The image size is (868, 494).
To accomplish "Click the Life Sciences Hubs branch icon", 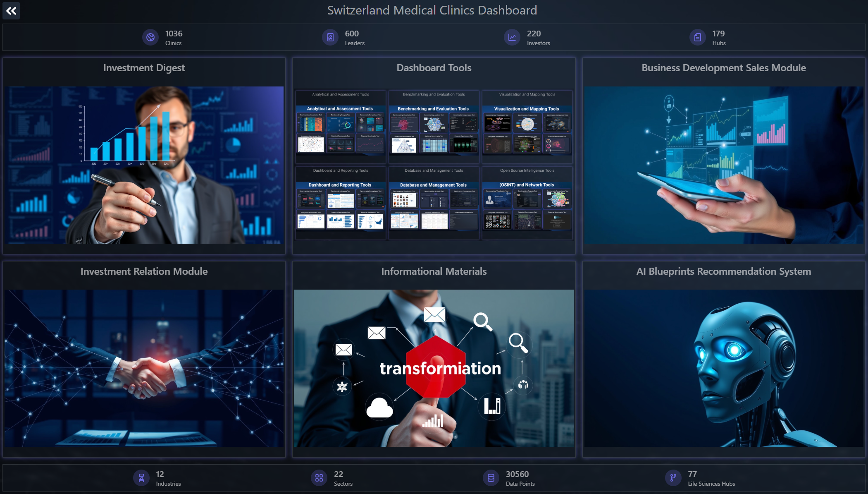I will [673, 478].
